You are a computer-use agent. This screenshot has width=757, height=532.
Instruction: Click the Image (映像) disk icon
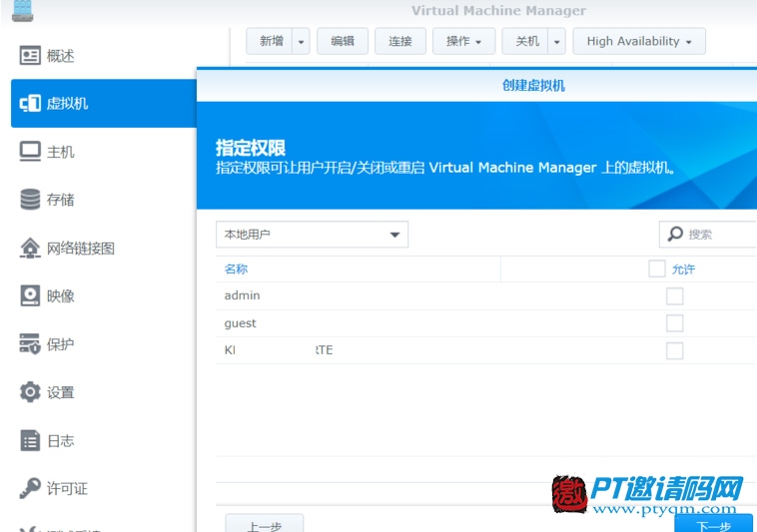click(30, 295)
